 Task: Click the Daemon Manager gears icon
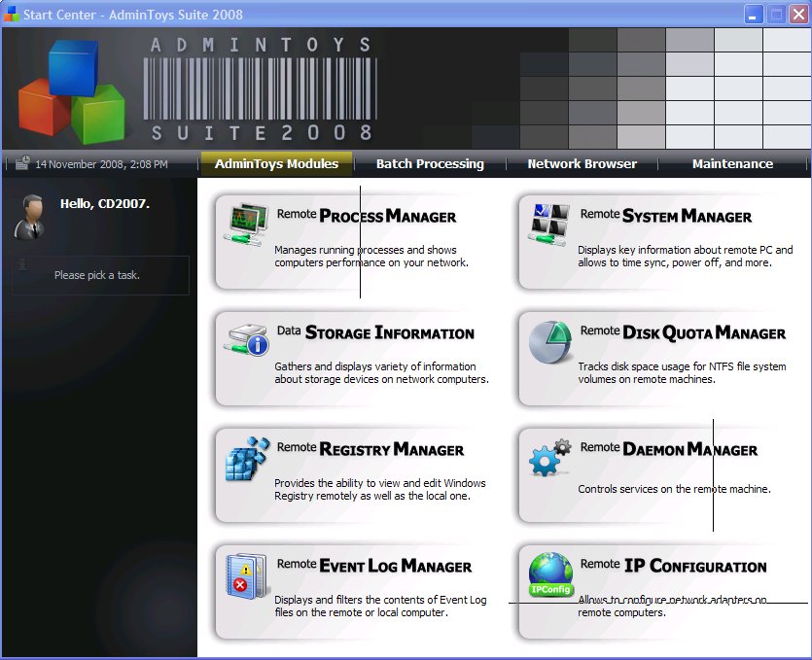[549, 458]
